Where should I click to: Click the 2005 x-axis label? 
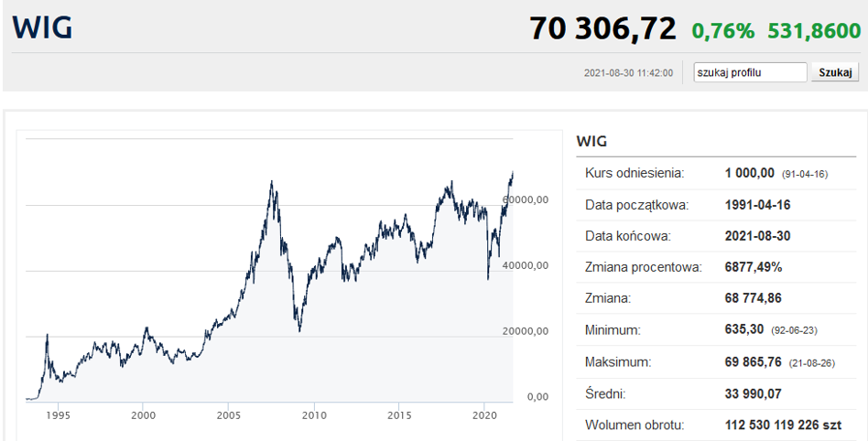(229, 415)
